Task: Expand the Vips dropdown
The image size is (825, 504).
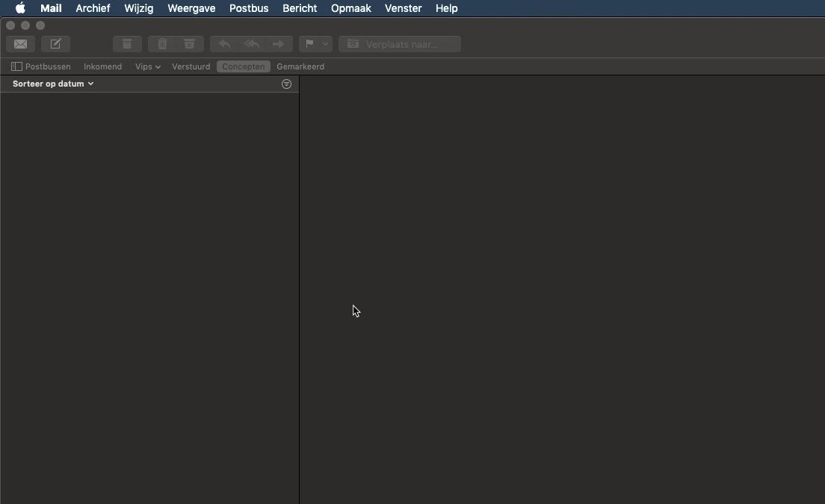Action: [x=148, y=66]
